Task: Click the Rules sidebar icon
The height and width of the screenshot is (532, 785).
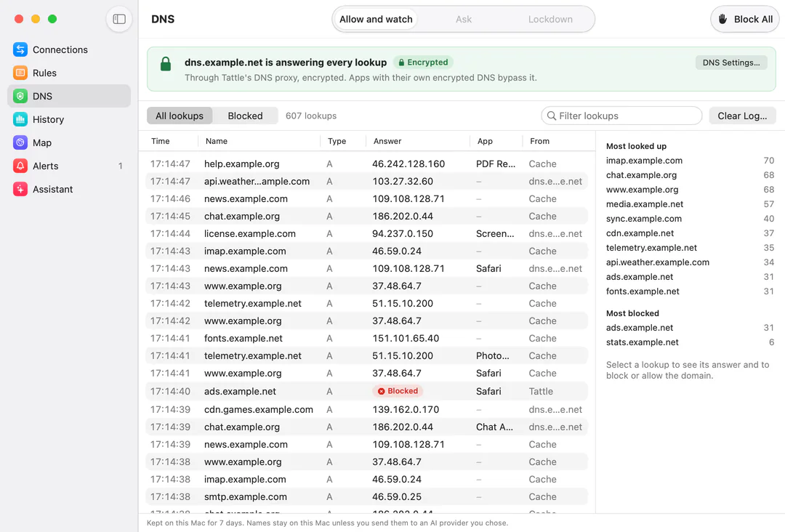Action: 20,73
